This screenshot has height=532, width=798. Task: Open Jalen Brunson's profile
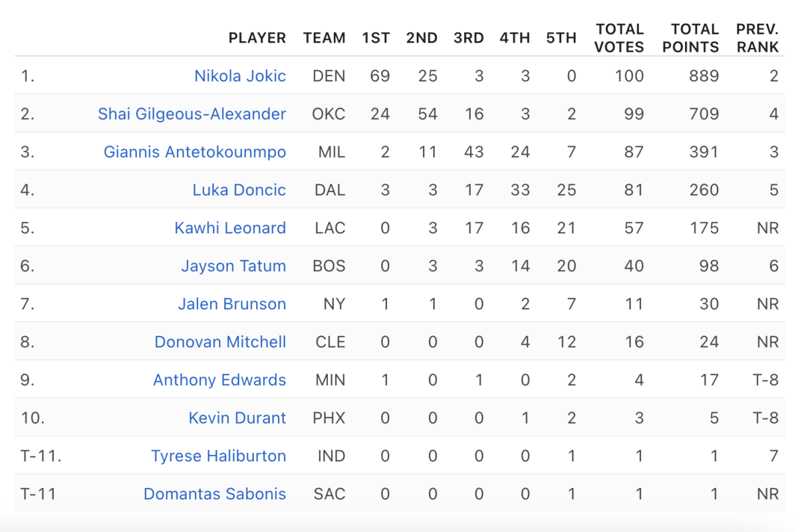pos(232,304)
